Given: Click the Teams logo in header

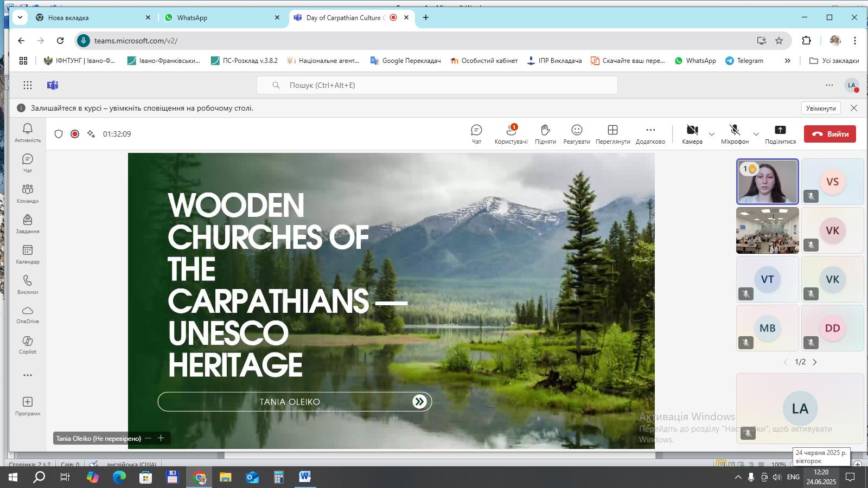Looking at the screenshot, I should tap(53, 85).
